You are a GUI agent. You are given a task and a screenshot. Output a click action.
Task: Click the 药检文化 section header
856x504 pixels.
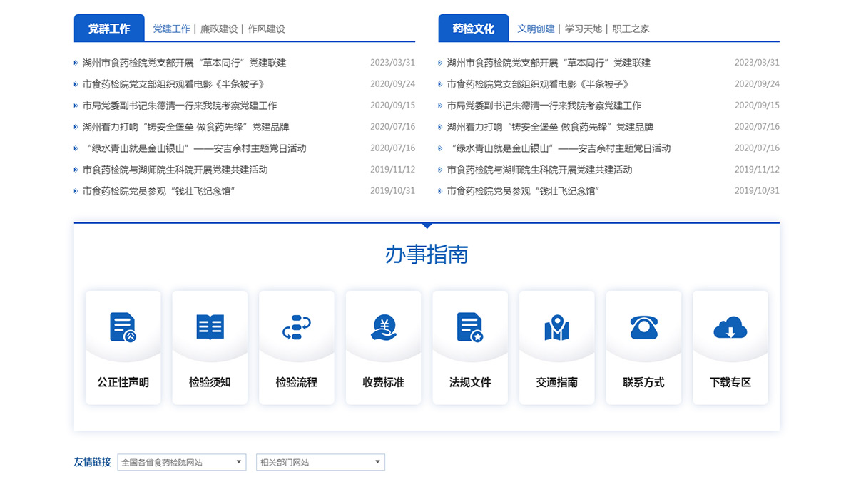point(474,29)
